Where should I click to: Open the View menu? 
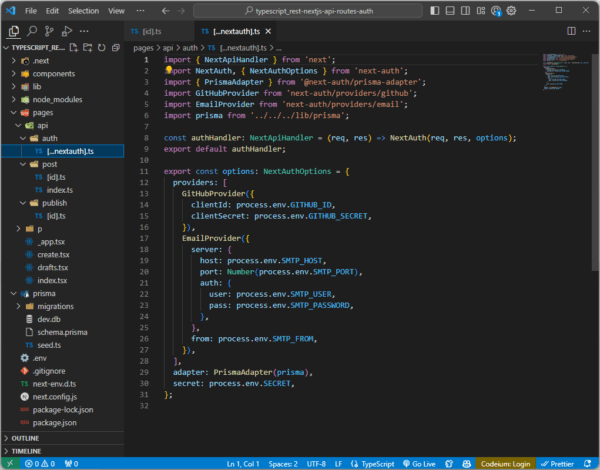[116, 11]
